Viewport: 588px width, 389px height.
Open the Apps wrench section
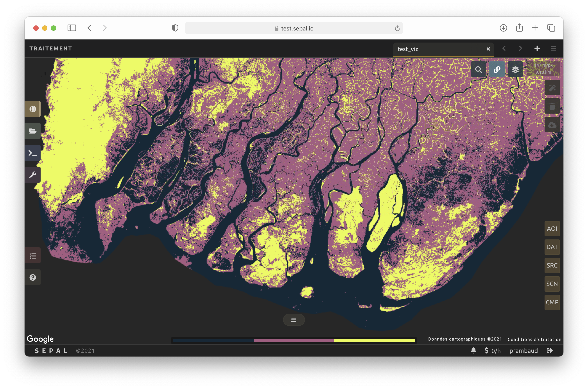[32, 175]
